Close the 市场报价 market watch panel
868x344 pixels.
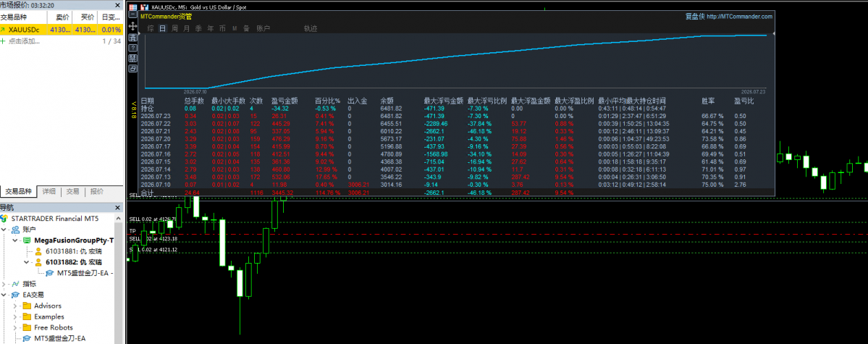(117, 5)
